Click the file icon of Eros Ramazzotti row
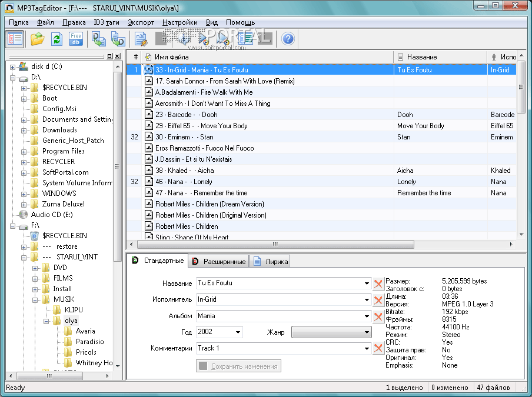Image resolution: width=532 pixels, height=397 pixels. point(149,148)
